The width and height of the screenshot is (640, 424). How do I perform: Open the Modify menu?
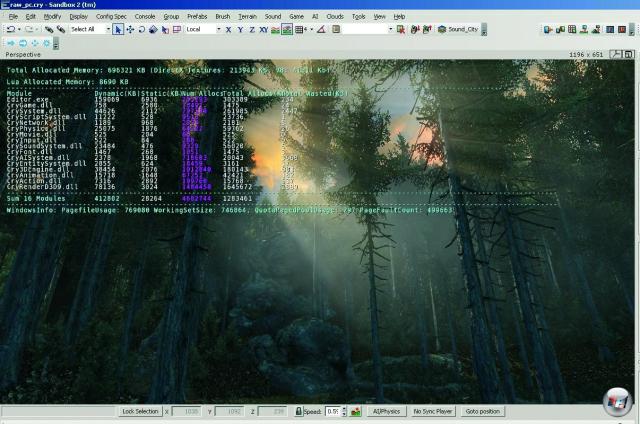pyautogui.click(x=52, y=17)
